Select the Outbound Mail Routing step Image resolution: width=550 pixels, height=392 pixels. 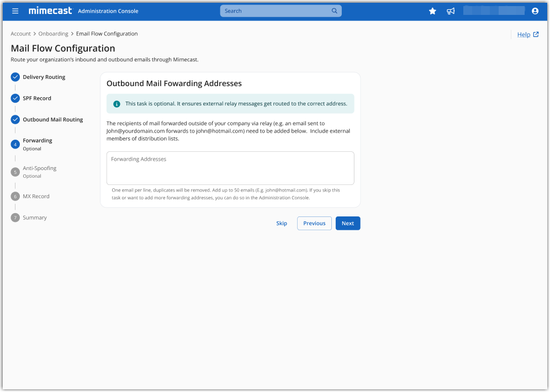[x=52, y=120]
